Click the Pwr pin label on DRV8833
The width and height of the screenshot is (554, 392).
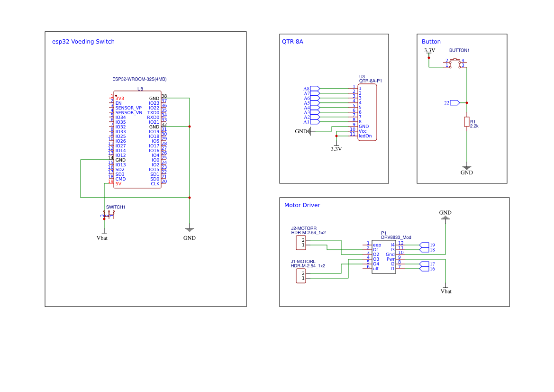391,259
